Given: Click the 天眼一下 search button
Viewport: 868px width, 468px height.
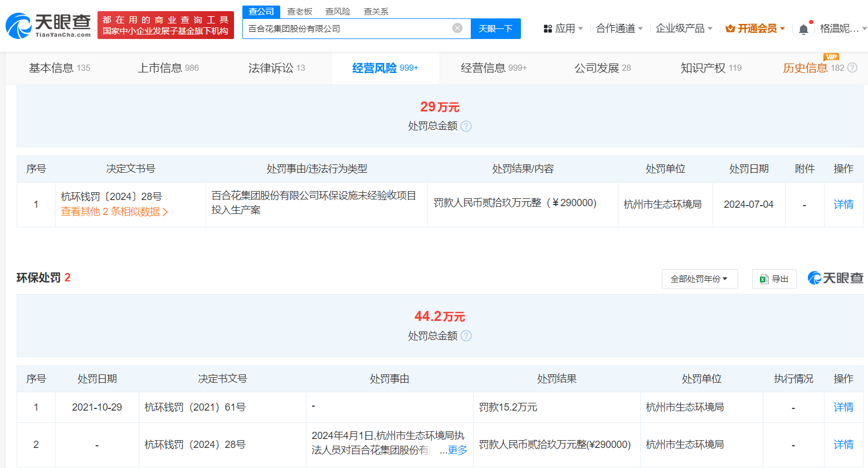Looking at the screenshot, I should [496, 28].
